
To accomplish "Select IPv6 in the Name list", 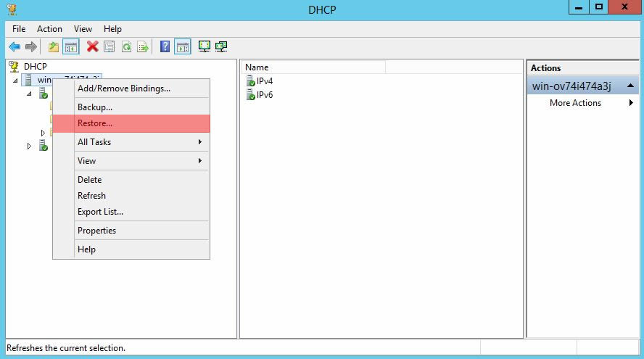I will [x=264, y=95].
